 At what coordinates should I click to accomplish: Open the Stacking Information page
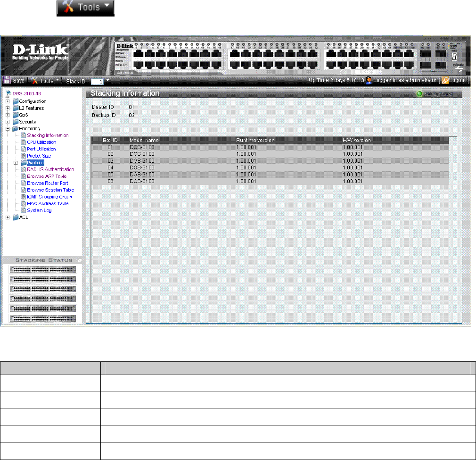tap(48, 135)
